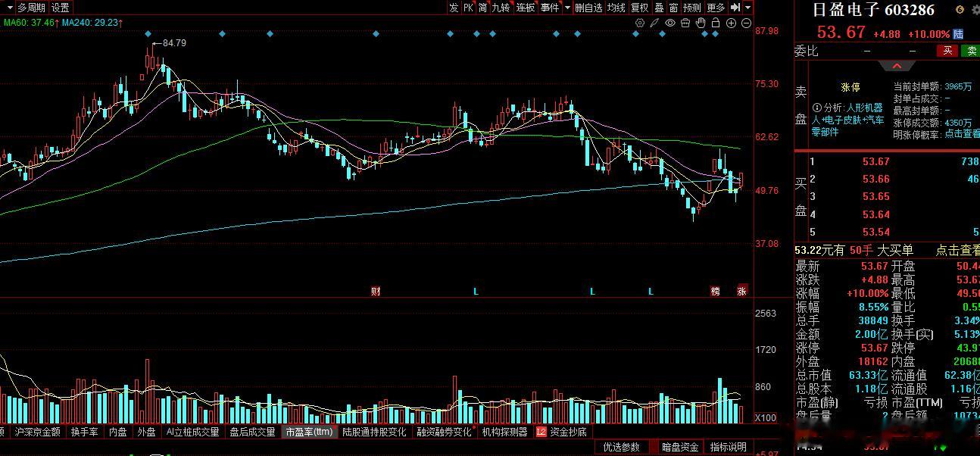This screenshot has height=456, width=980.
Task: Select the 盘后成交量 indicator tab
Action: coord(252,432)
